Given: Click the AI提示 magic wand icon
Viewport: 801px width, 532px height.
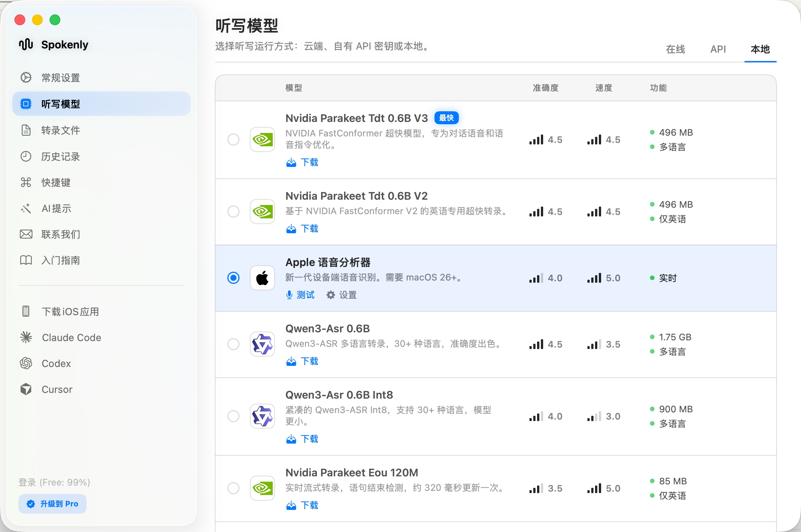Looking at the screenshot, I should coord(26,208).
